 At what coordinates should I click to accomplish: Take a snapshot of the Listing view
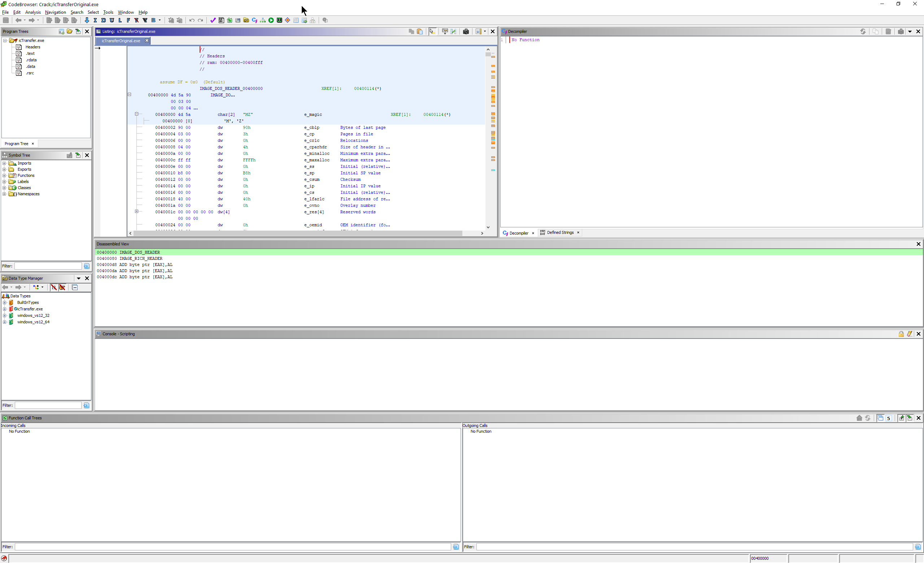point(466,31)
